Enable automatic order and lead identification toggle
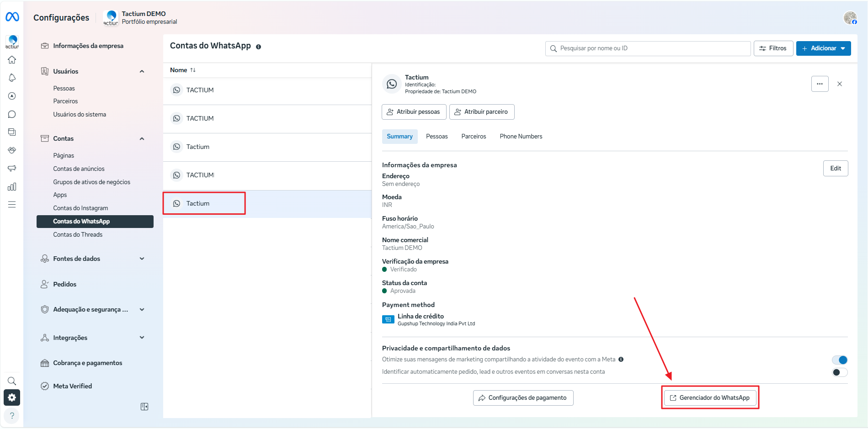This screenshot has width=868, height=429. point(840,372)
